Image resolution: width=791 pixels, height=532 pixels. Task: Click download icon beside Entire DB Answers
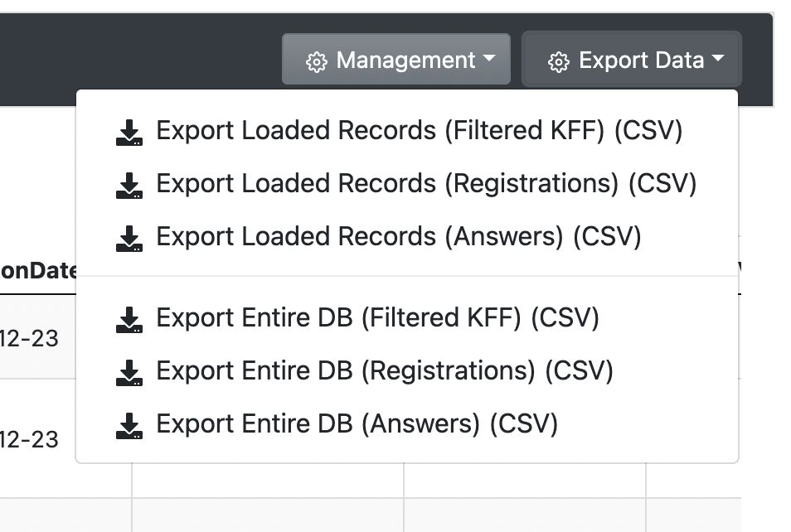pos(129,426)
